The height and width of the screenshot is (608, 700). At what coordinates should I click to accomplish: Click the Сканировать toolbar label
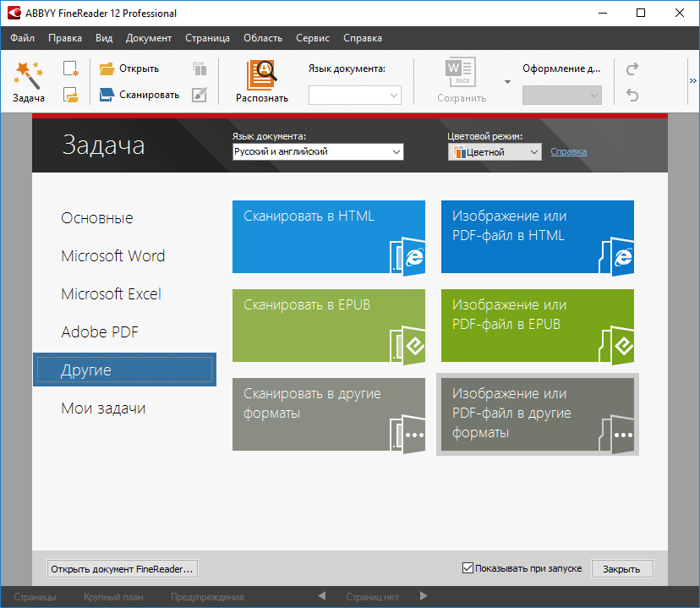[x=149, y=95]
